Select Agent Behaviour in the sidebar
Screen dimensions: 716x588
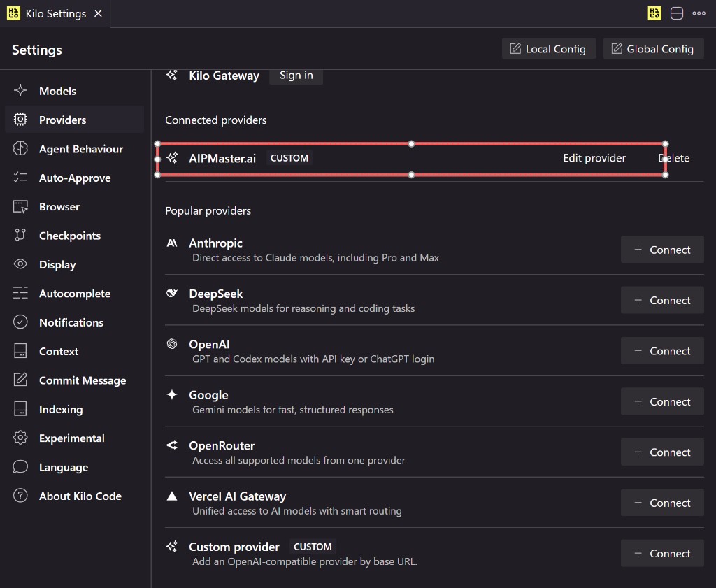click(74, 149)
